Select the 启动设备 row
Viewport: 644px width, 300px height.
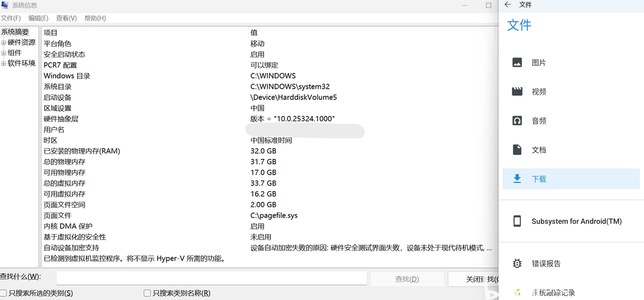[269, 97]
